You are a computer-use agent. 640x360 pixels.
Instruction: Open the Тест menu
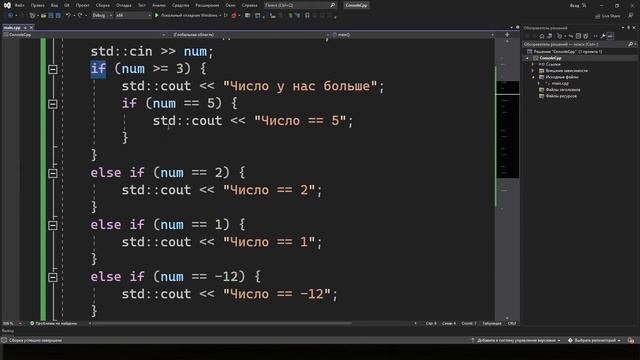point(142,5)
